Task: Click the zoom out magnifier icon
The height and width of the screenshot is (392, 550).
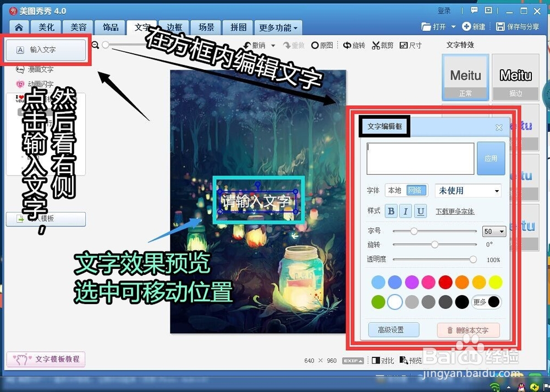Action: tap(95, 45)
